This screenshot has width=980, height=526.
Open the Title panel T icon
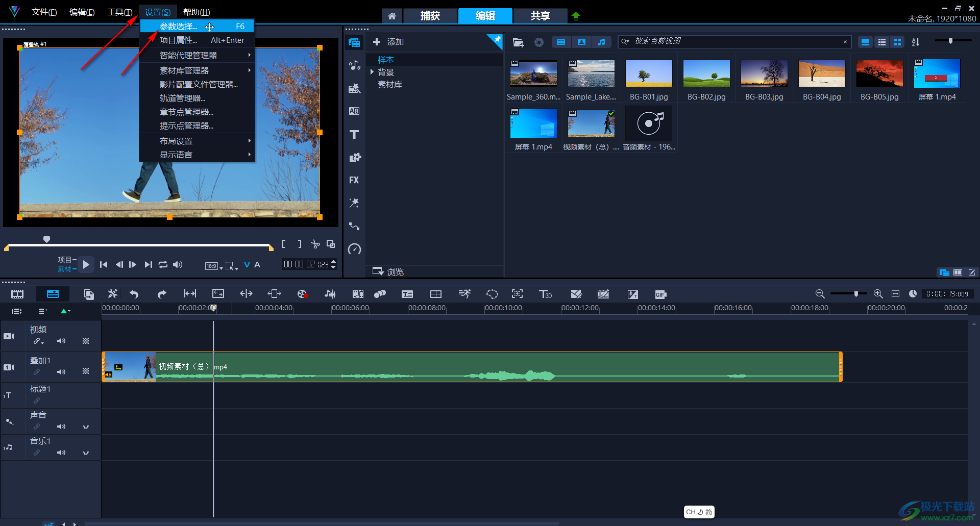[354, 134]
